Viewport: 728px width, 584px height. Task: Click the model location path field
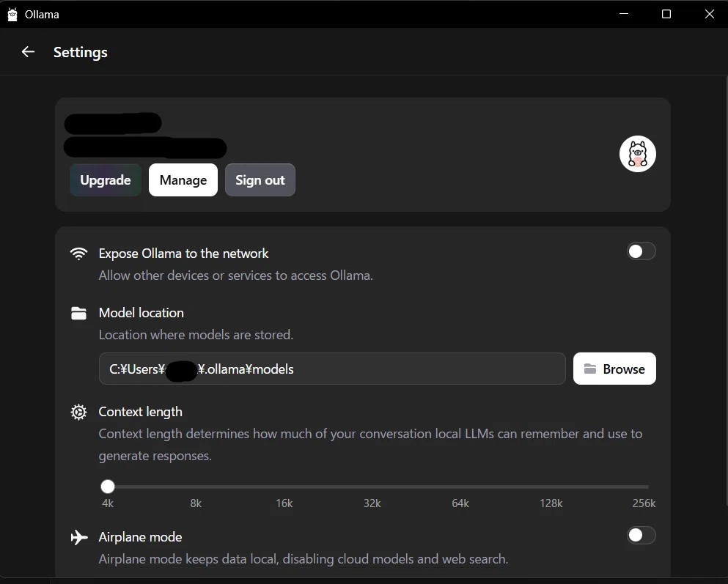pos(332,369)
